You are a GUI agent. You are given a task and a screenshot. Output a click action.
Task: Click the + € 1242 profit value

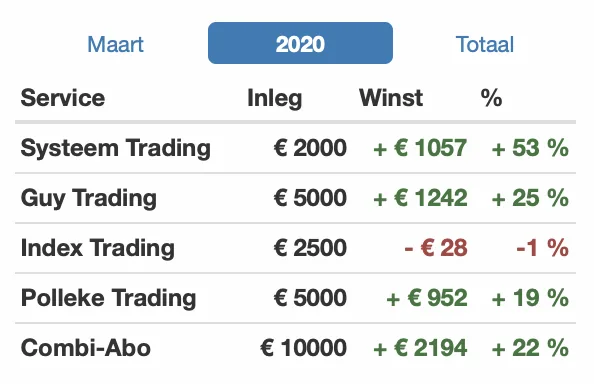coord(420,198)
